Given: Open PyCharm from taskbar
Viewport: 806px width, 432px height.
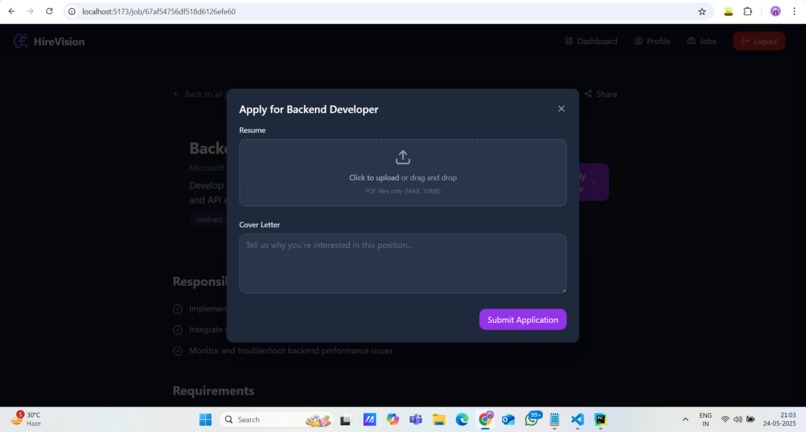Looking at the screenshot, I should click(x=600, y=420).
